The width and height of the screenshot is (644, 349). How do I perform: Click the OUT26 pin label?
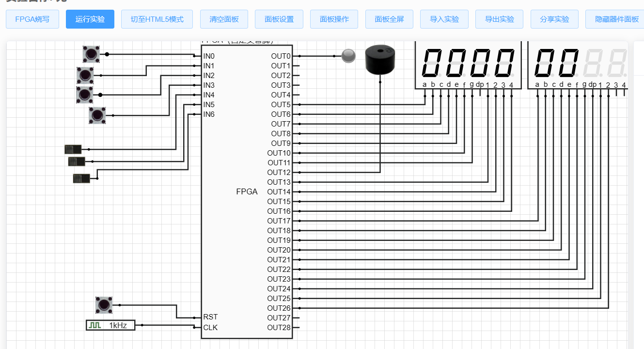pyautogui.click(x=279, y=308)
